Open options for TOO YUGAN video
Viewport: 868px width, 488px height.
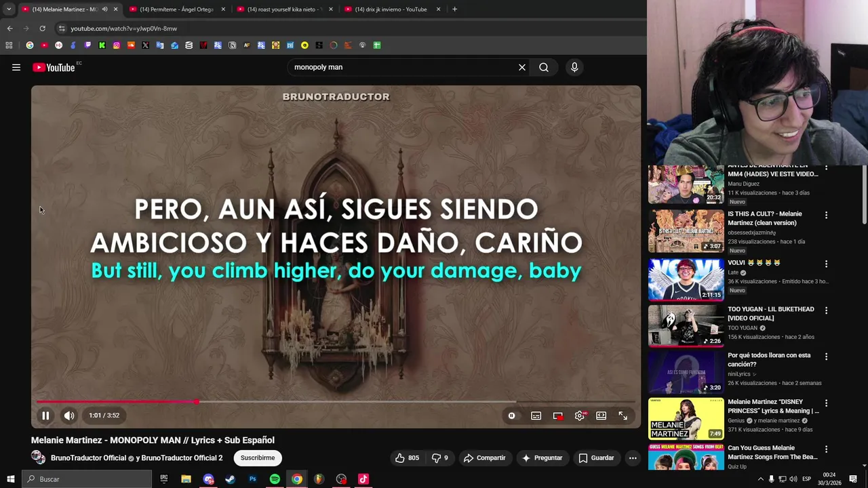826,310
